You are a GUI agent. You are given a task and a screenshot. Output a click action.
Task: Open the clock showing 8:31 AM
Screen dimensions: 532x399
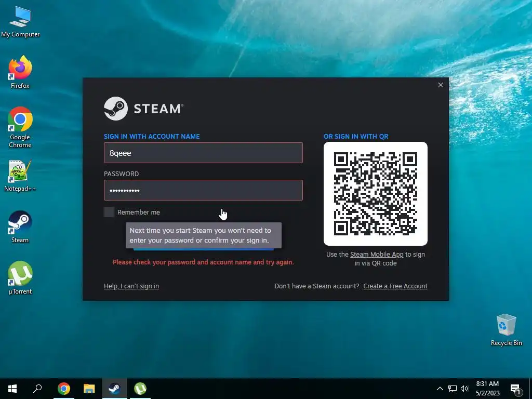487,389
